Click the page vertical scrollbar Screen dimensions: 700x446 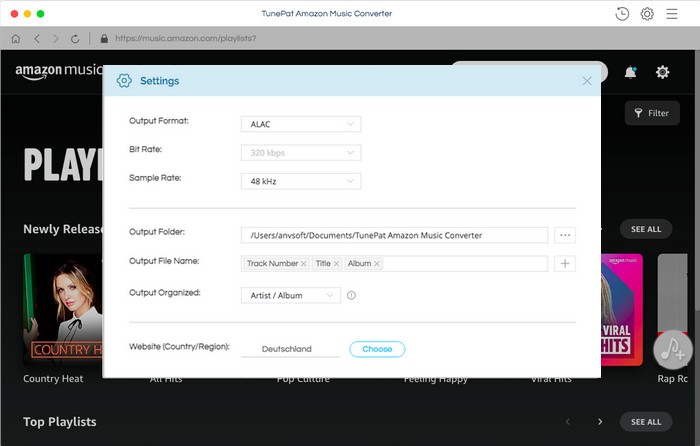(697, 179)
